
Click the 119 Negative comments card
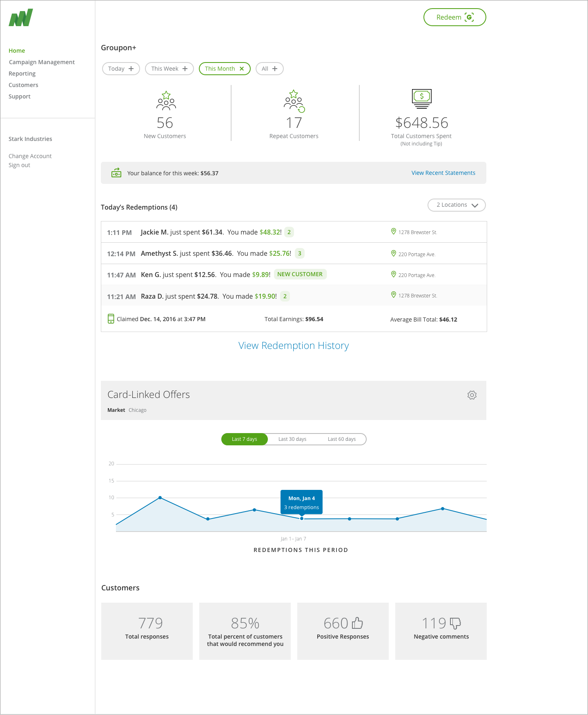point(441,631)
